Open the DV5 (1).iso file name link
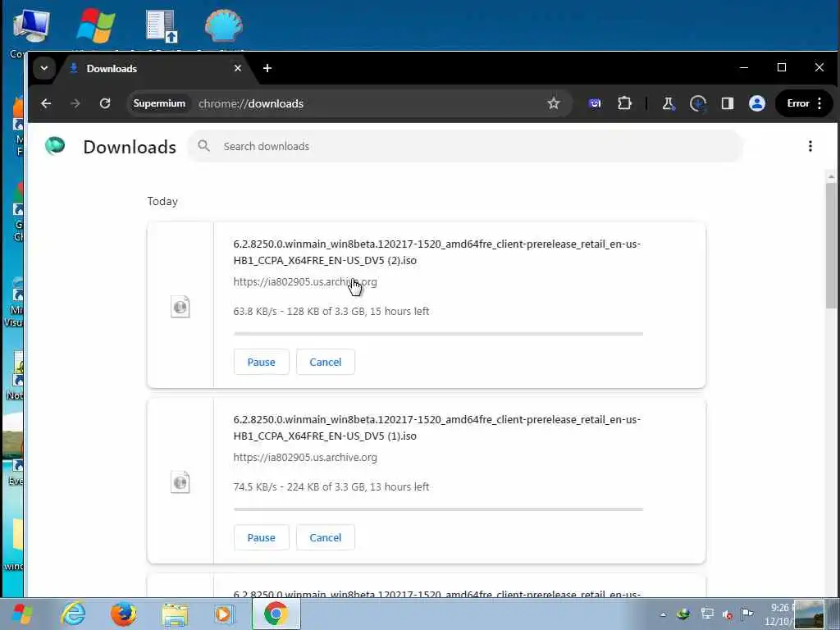840x630 pixels. tap(436, 427)
